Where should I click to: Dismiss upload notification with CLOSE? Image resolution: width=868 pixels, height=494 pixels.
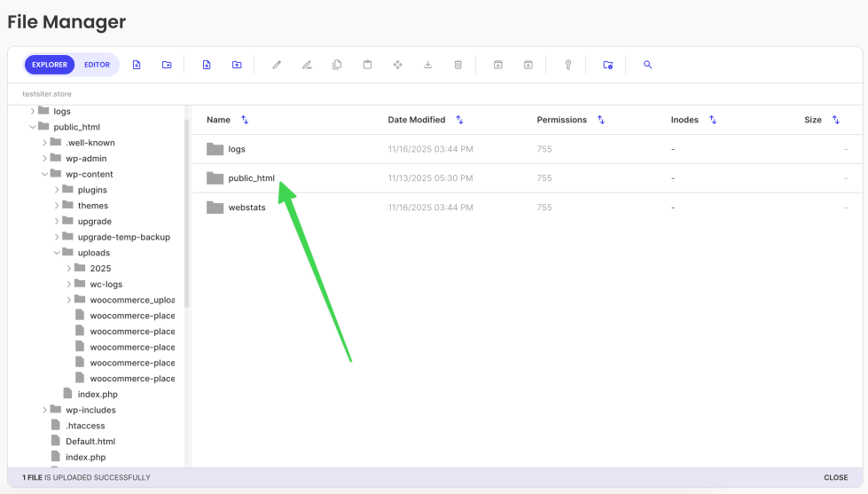[x=835, y=477]
